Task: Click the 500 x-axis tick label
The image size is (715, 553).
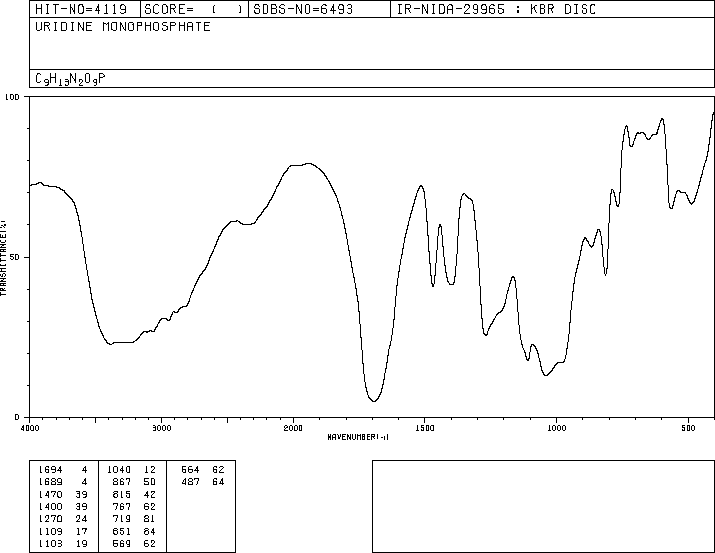Action: point(688,428)
